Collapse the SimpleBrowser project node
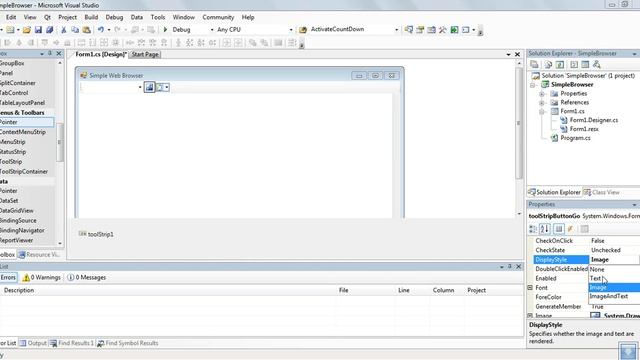The image size is (640, 360). (x=533, y=85)
